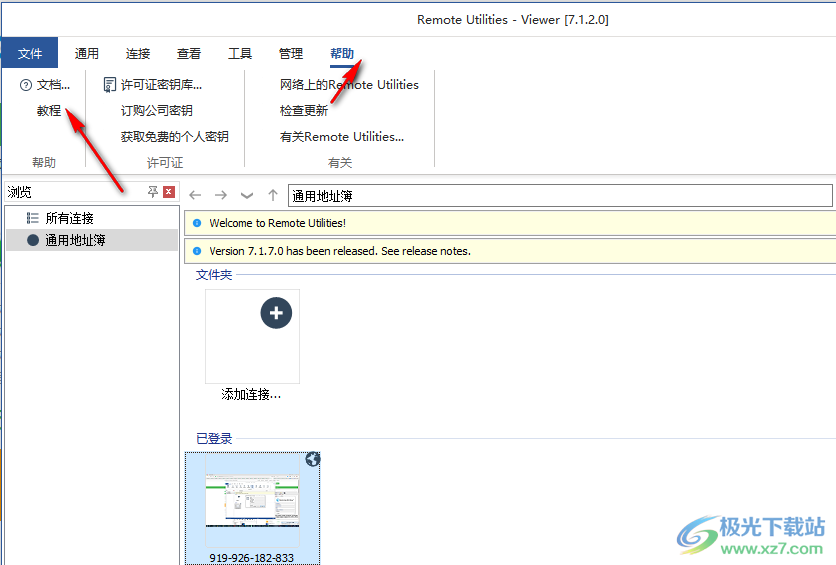Open the 文件 menu tab
The width and height of the screenshot is (836, 565).
pyautogui.click(x=30, y=53)
